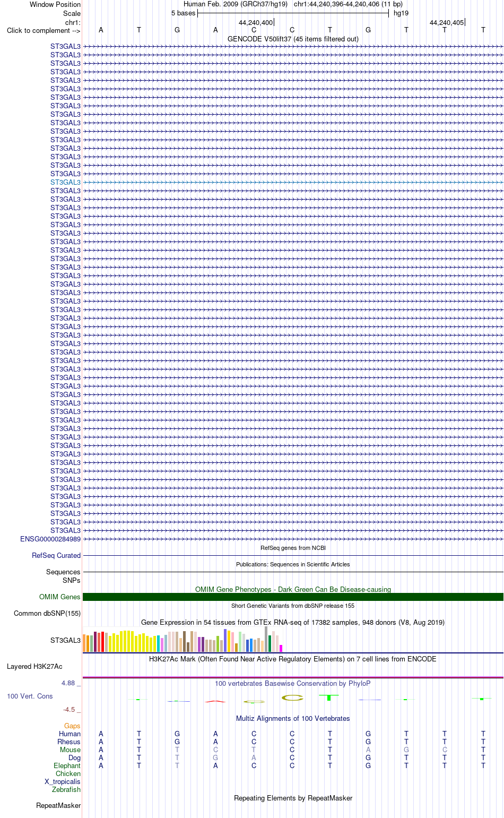The width and height of the screenshot is (504, 818).
Task: Click the 44,240,400 position marker
Action: (256, 22)
